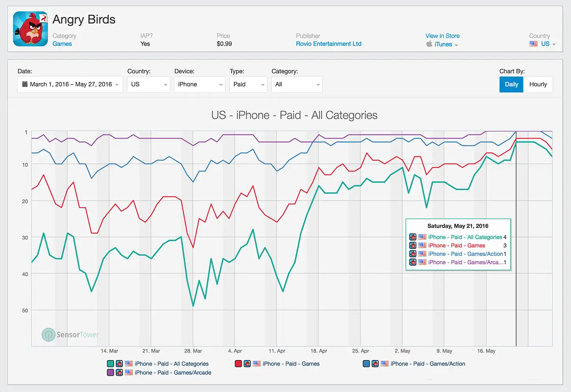Open the date range picker
This screenshot has height=392, width=571.
click(70, 84)
